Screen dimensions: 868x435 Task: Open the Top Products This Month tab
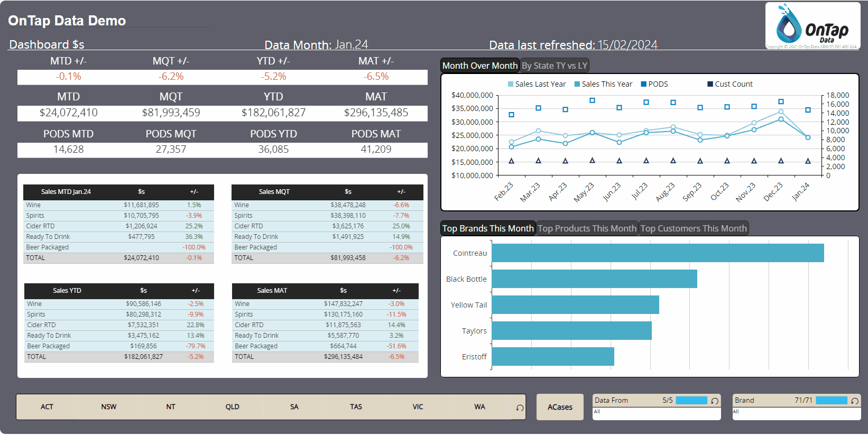click(x=587, y=228)
